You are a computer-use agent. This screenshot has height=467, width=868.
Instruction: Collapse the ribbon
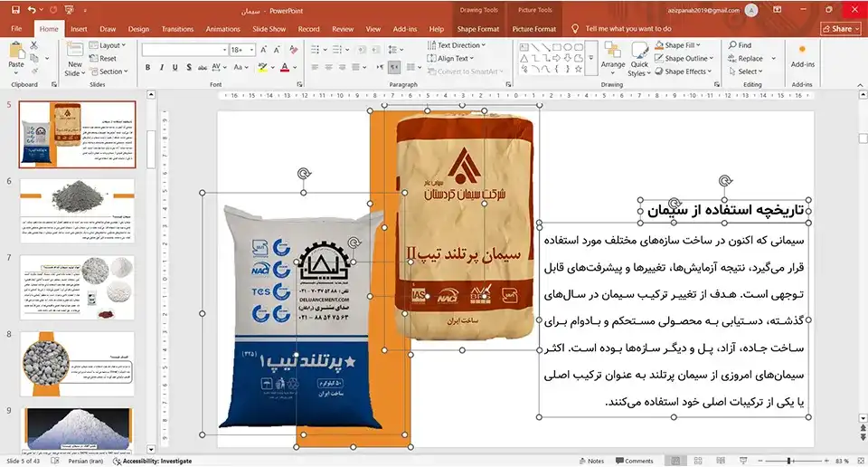860,85
